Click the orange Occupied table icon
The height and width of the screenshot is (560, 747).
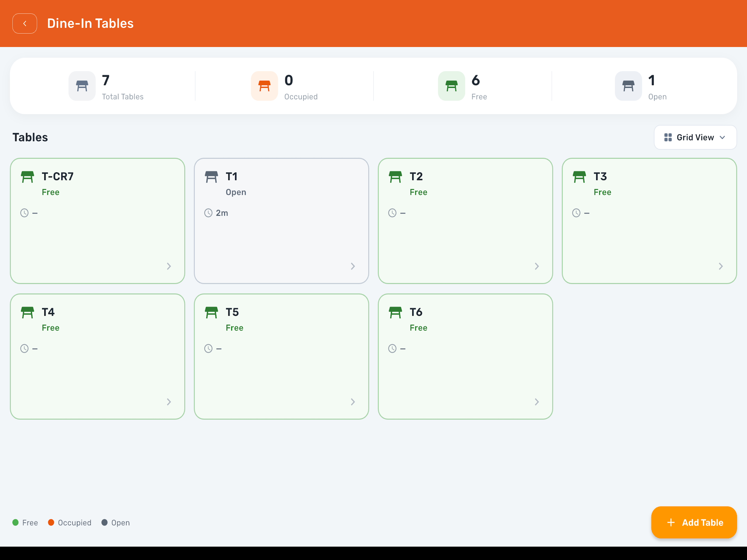point(264,86)
